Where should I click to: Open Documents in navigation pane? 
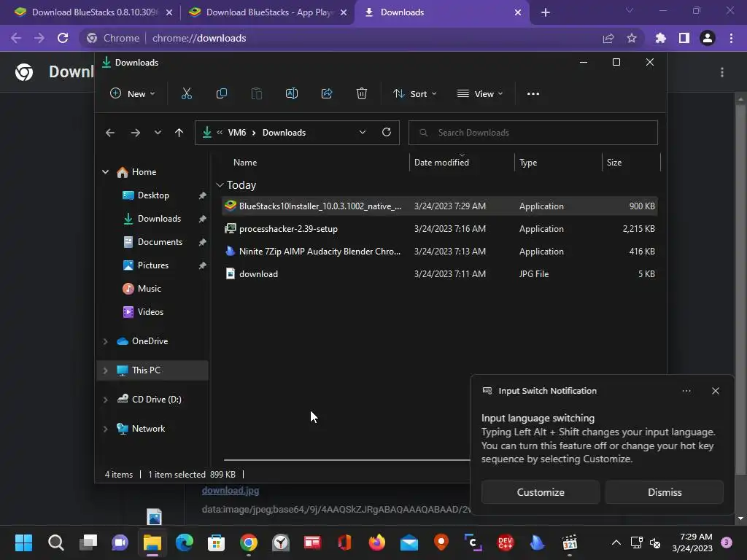(x=160, y=242)
